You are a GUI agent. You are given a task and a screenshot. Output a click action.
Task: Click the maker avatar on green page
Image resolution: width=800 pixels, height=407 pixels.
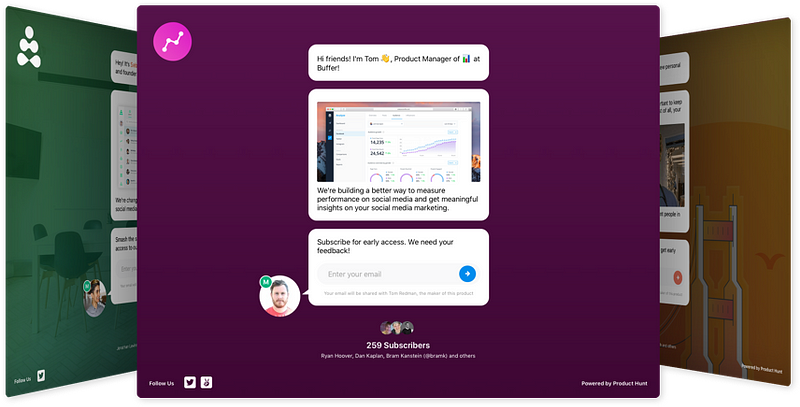[x=95, y=298]
